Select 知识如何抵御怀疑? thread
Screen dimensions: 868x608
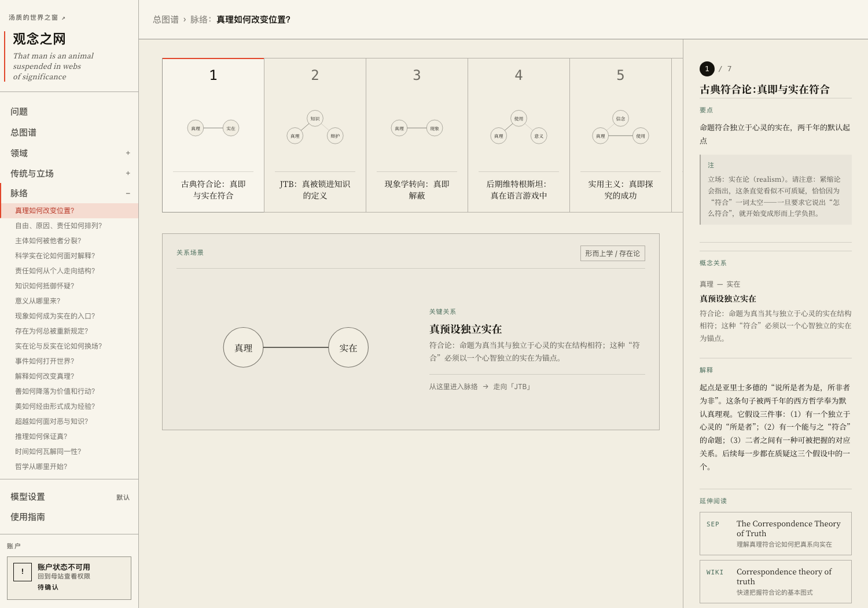(69, 286)
